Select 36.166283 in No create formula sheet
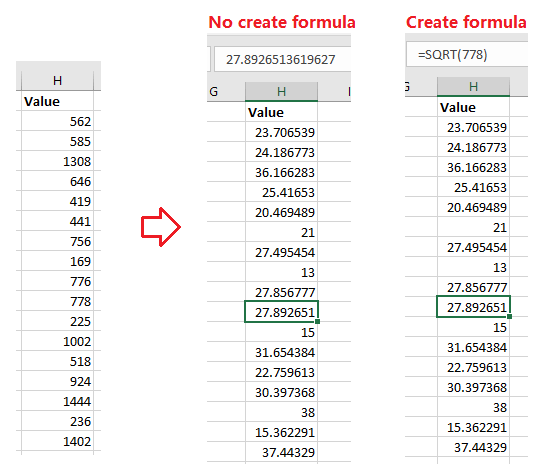The width and height of the screenshot is (540, 467). (x=281, y=172)
